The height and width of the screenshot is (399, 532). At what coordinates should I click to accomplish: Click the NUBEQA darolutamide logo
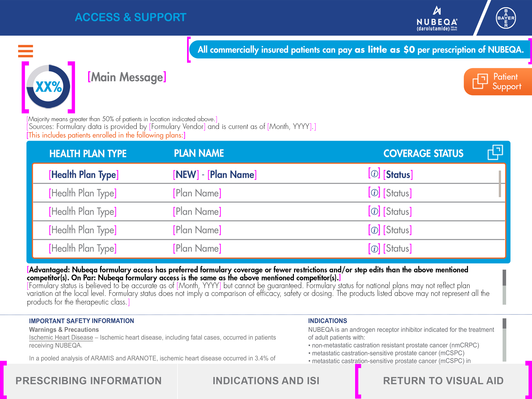pos(437,19)
